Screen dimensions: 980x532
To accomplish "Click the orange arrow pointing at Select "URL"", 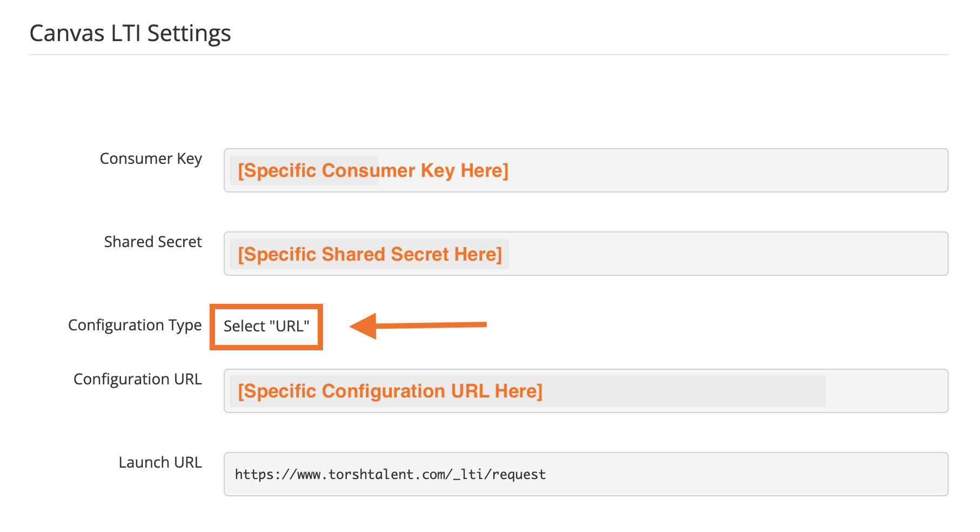I will tap(418, 325).
